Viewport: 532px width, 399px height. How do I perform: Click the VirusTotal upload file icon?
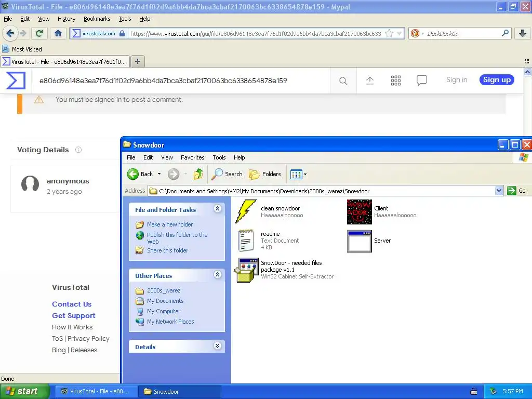370,81
